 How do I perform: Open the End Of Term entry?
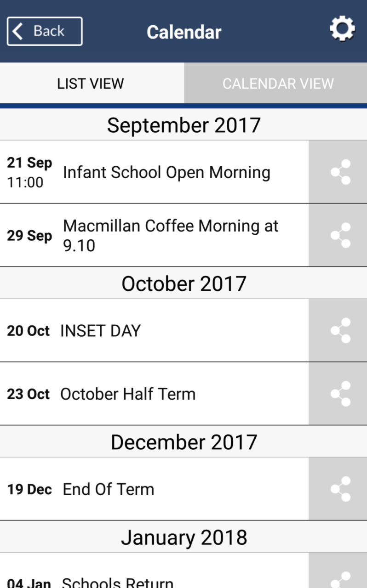[x=154, y=489]
